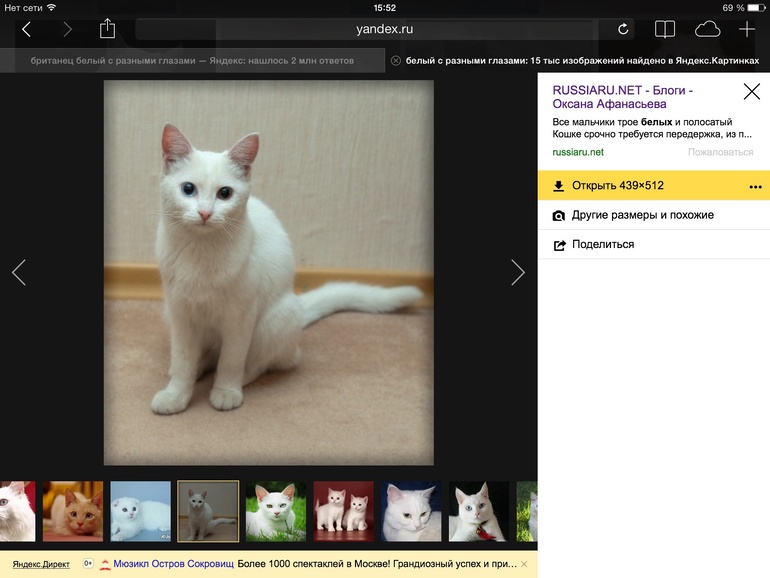This screenshot has height=578, width=770.
Task: Close the second tab with X icon
Action: (x=396, y=61)
